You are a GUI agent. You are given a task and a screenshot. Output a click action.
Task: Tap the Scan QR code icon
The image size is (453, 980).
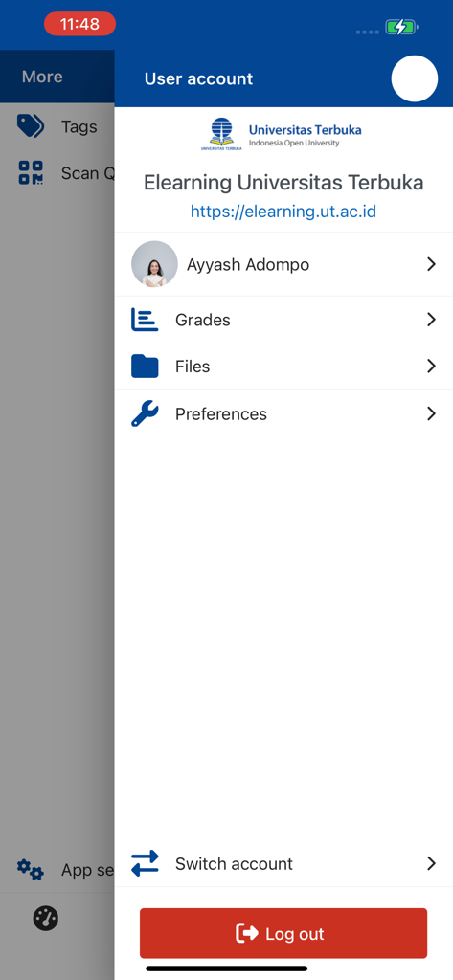pos(31,172)
